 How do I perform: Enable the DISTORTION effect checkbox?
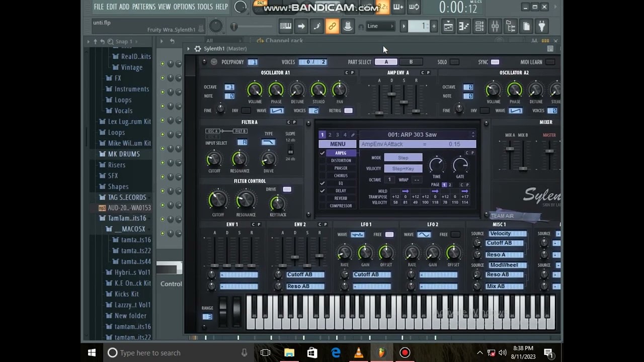click(x=322, y=160)
